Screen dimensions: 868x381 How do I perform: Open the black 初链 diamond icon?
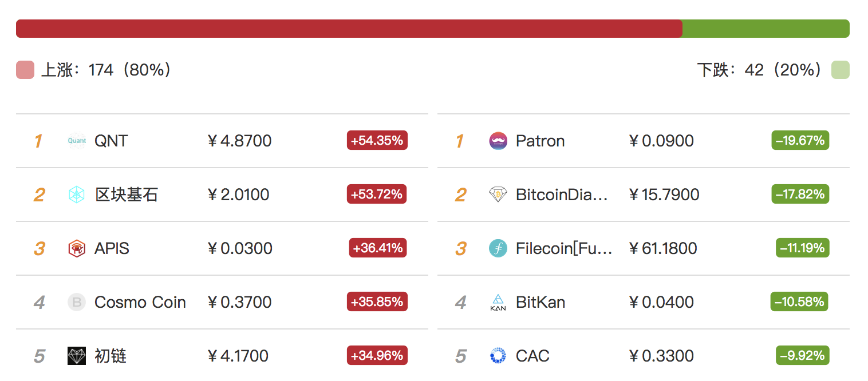click(x=77, y=356)
